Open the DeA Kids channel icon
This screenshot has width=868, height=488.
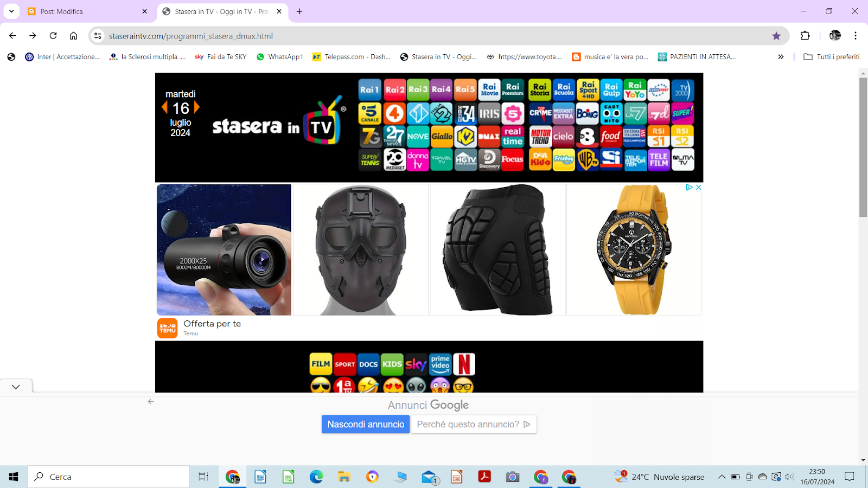click(x=540, y=160)
